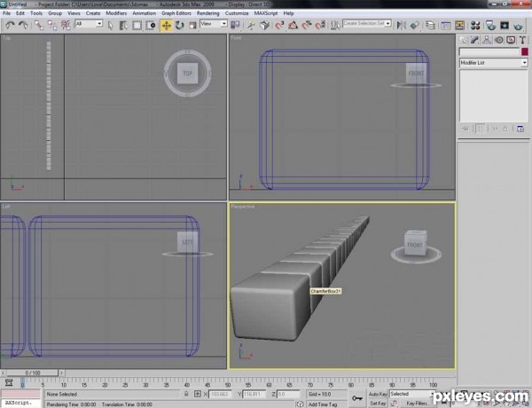Viewport: 532px width, 408px height.
Task: Click the Pin Stack icon below modifier list
Action: [465, 129]
